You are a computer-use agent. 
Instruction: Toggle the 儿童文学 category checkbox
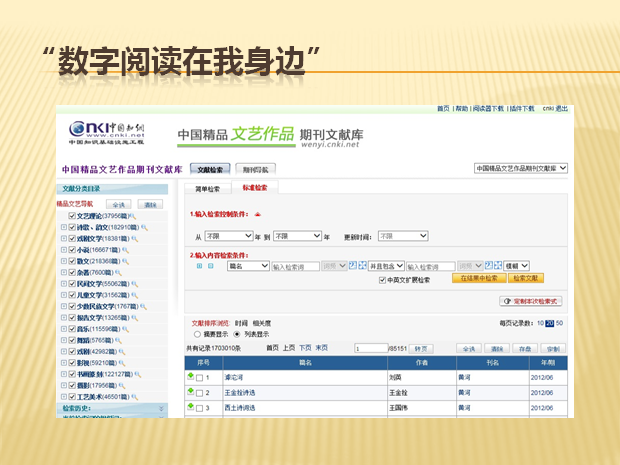click(x=70, y=294)
